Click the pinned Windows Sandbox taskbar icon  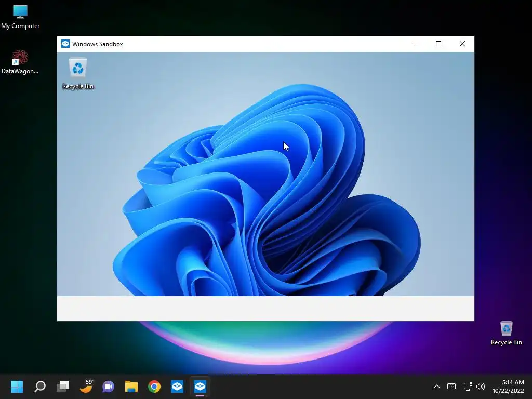pyautogui.click(x=177, y=387)
